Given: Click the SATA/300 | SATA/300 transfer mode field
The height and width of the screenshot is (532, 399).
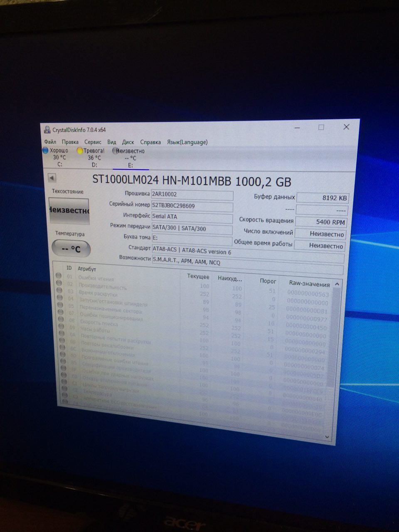Looking at the screenshot, I should click(x=192, y=229).
